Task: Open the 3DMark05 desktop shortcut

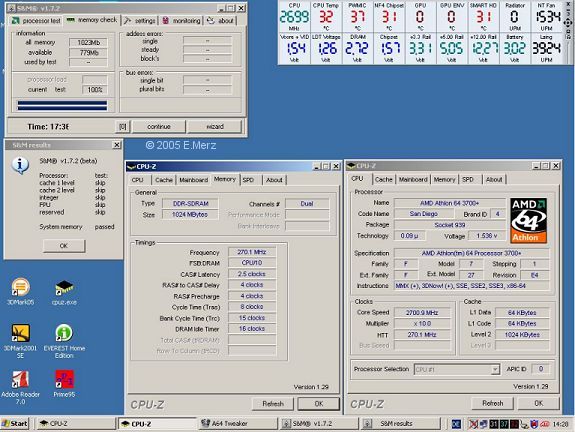Action: [20, 292]
